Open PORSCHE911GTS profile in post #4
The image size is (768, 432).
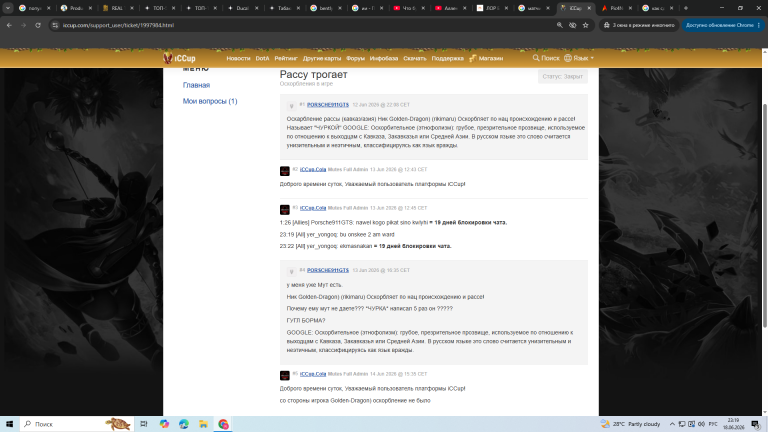[x=328, y=270]
